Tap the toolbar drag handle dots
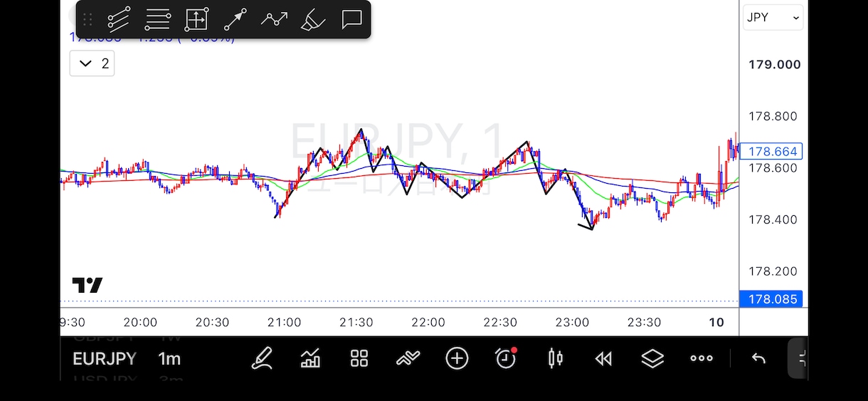The height and width of the screenshot is (401, 868). 88,19
